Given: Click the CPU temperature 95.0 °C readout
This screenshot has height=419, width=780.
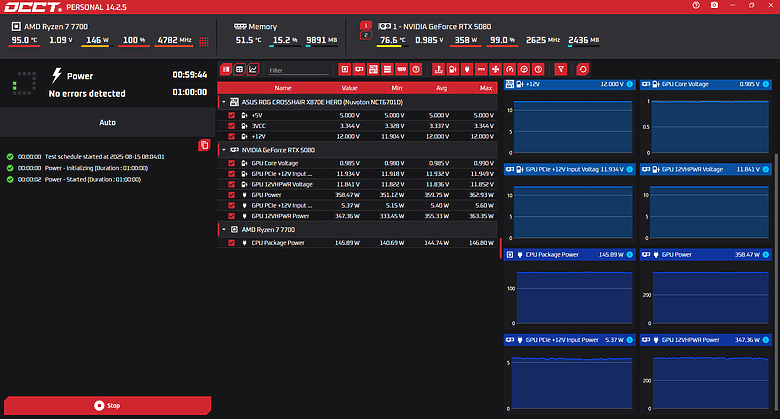Looking at the screenshot, I should [x=24, y=40].
